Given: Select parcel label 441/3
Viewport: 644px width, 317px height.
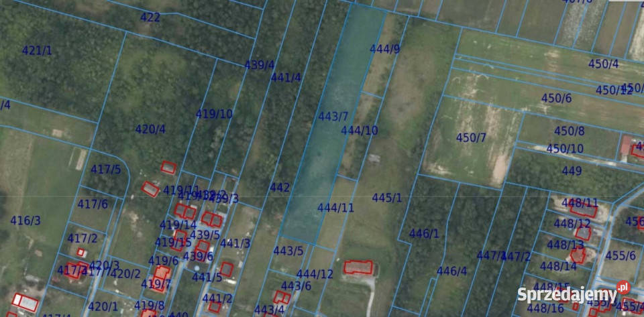Looking at the screenshot, I should tap(235, 243).
